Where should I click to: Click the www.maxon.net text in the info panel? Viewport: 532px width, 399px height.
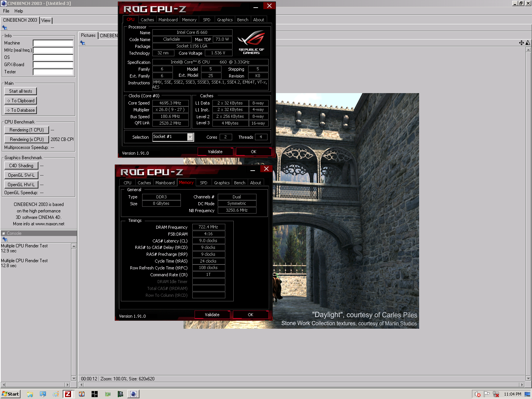click(50, 224)
